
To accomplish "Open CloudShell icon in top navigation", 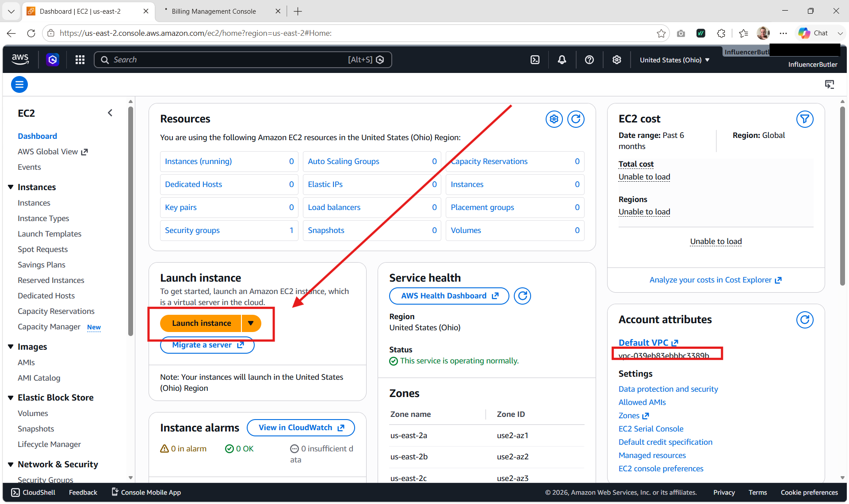I will click(535, 60).
